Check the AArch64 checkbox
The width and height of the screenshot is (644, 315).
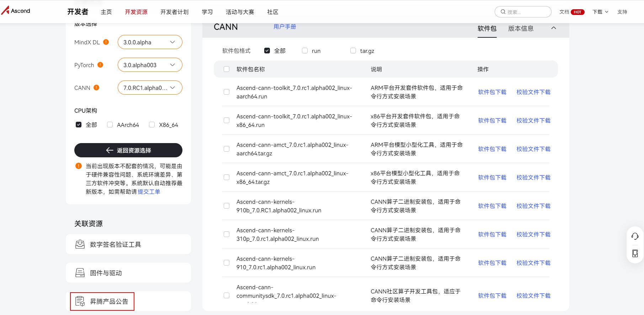click(110, 125)
